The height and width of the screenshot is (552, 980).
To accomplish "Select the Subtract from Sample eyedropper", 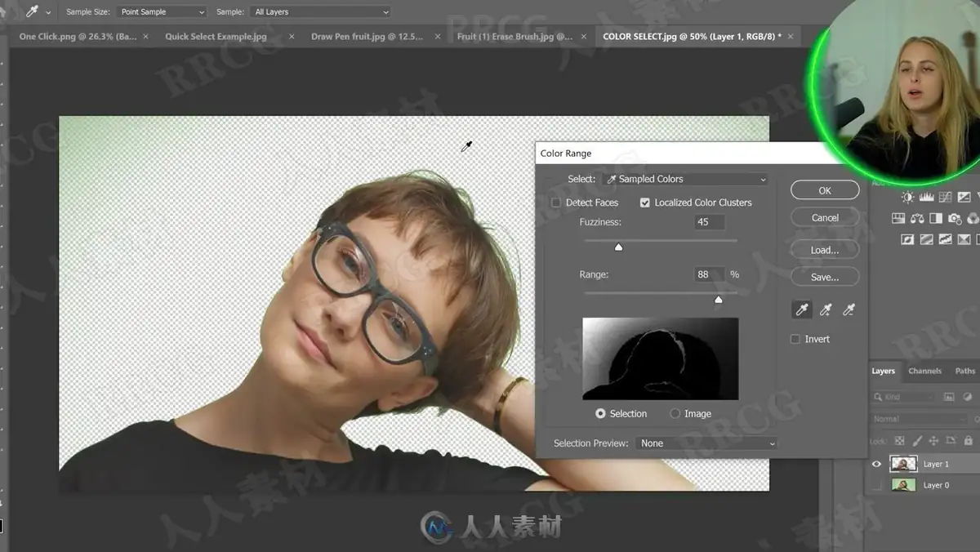I will click(849, 309).
